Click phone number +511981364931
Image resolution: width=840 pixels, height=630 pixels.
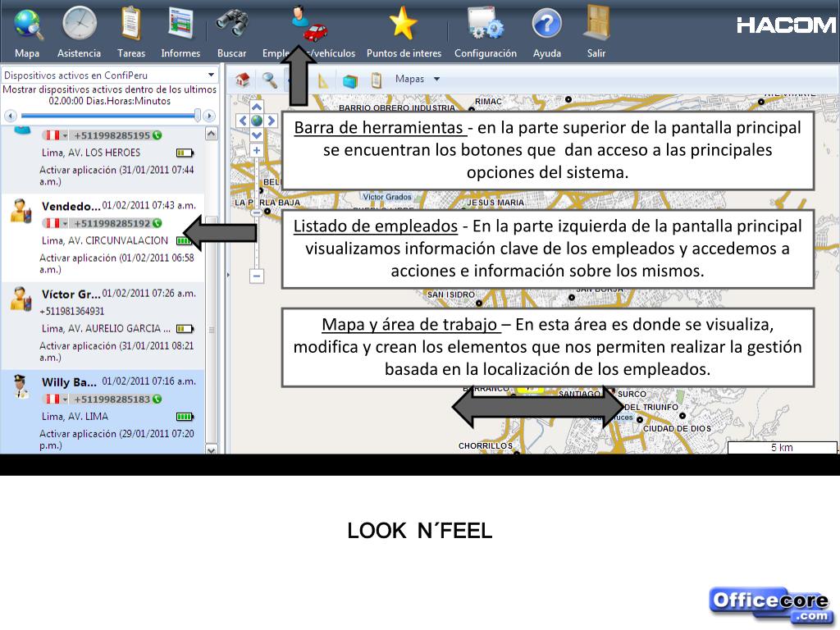point(72,311)
